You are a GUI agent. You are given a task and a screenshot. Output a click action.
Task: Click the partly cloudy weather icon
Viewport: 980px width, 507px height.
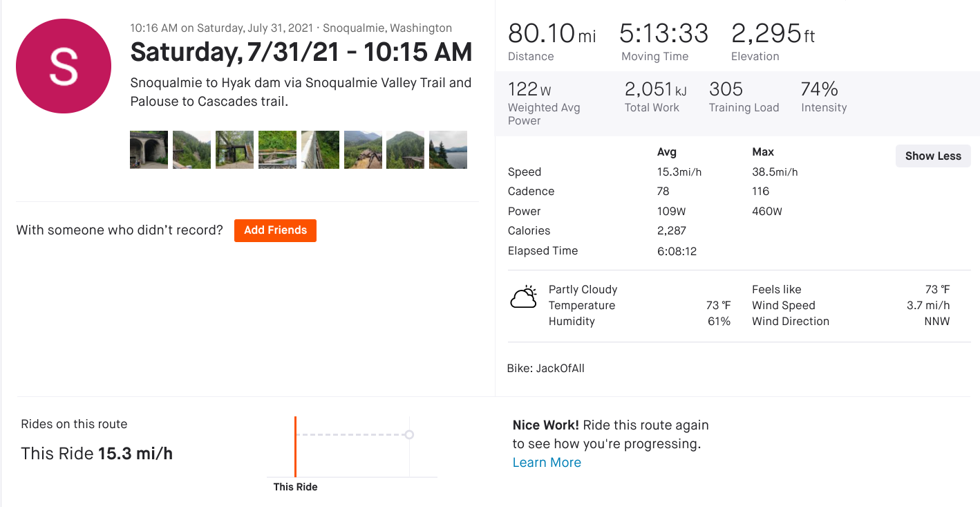click(523, 297)
